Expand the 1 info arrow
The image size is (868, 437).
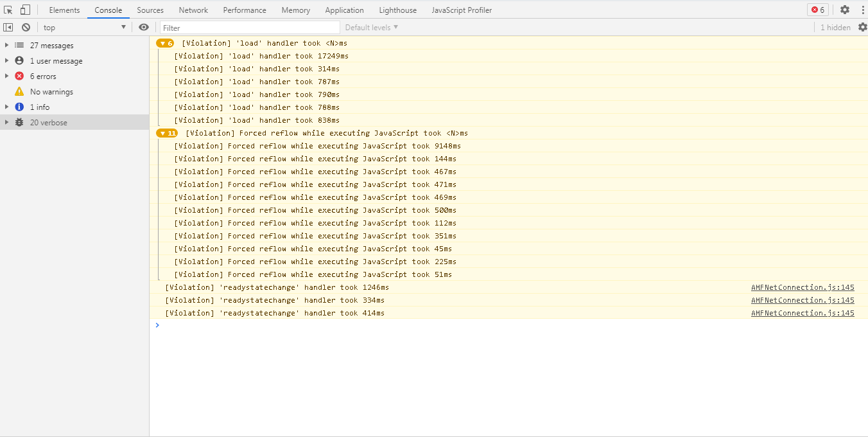6,107
